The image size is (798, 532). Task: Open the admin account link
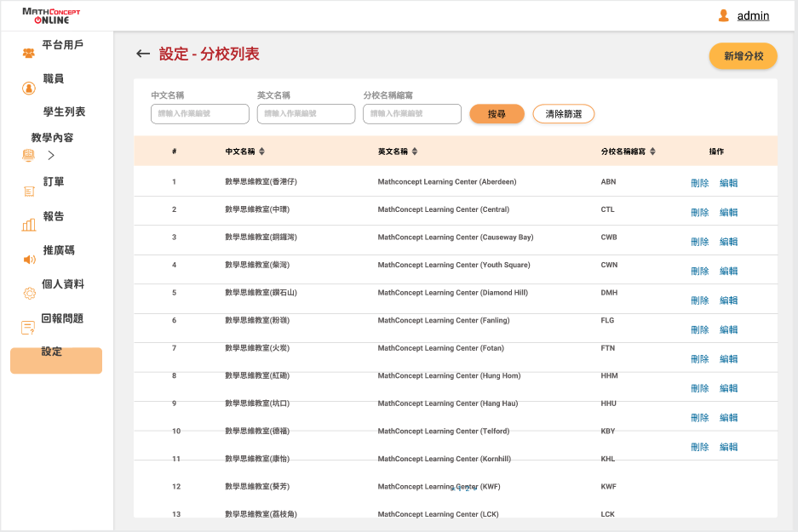[753, 16]
